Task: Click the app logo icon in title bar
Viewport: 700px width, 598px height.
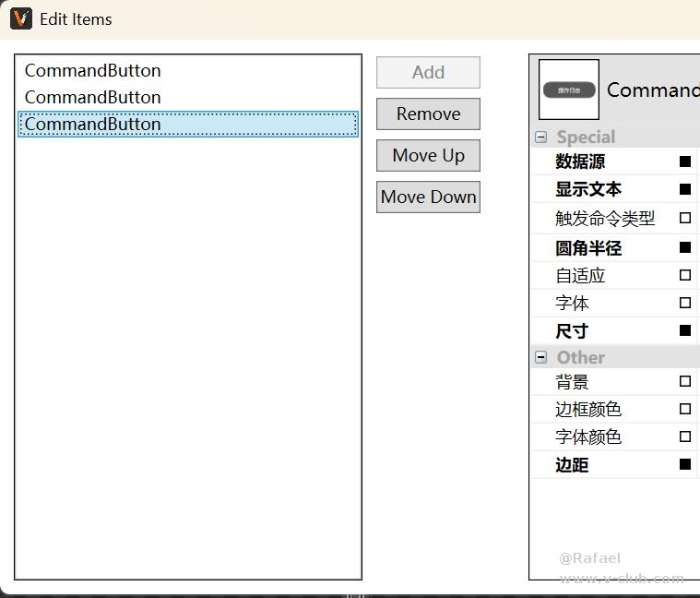Action: 20,18
